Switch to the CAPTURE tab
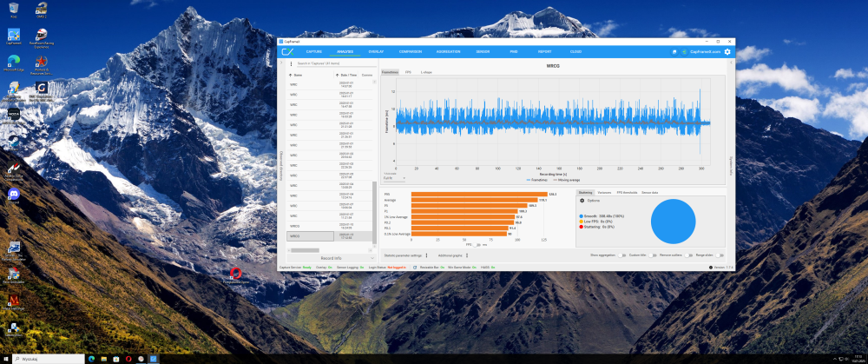 (x=314, y=51)
